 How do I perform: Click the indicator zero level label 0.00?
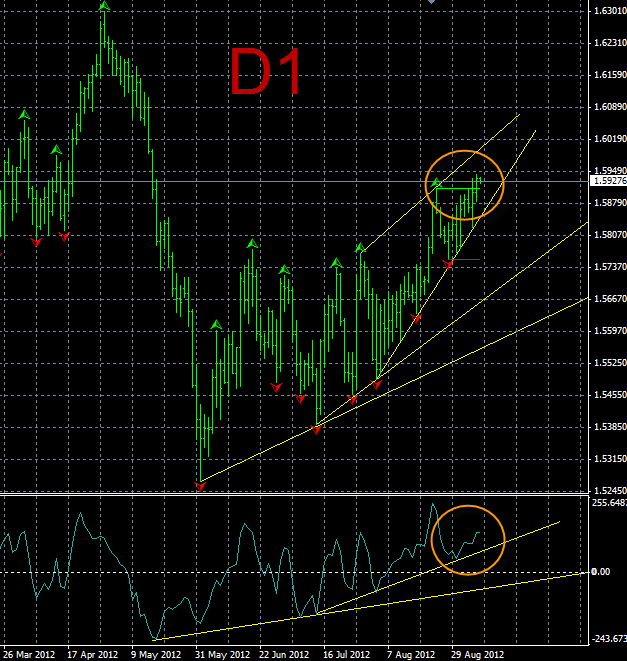601,572
